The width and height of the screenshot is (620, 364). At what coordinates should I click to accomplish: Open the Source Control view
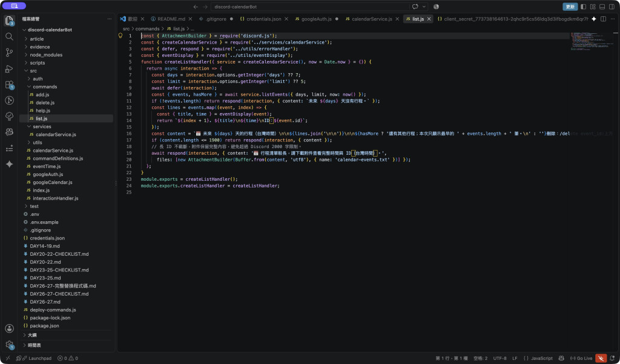(x=9, y=53)
